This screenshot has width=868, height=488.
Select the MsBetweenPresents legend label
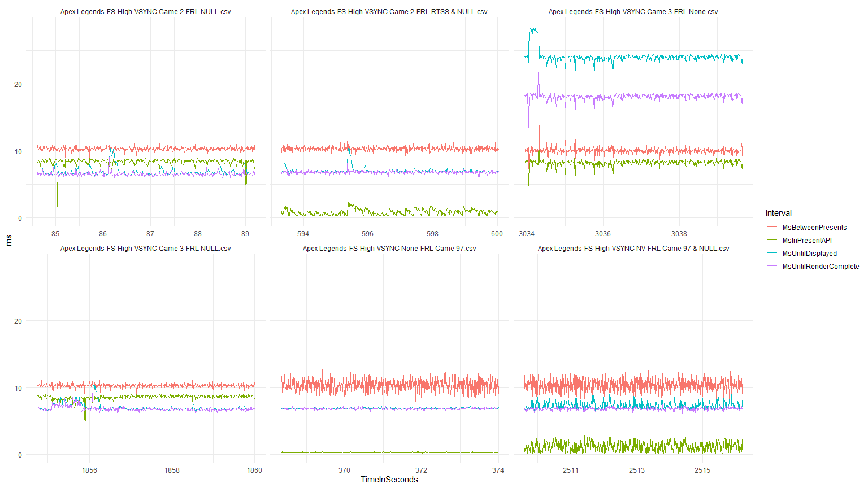[814, 228]
